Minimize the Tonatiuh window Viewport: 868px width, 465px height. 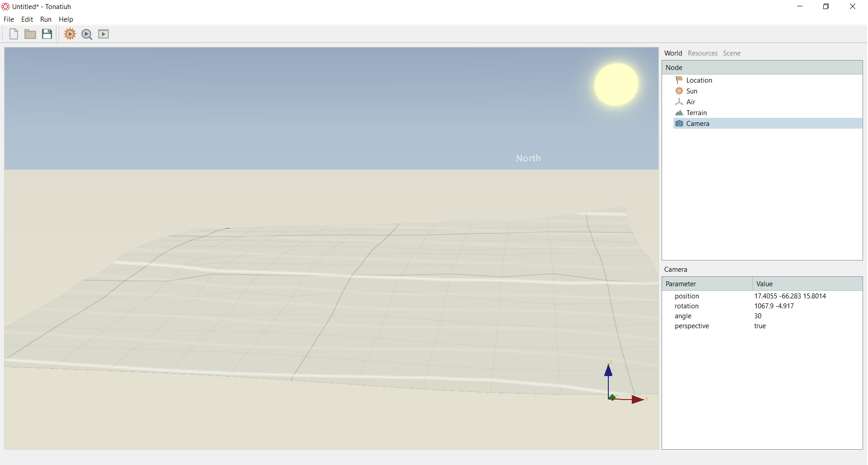pos(800,6)
